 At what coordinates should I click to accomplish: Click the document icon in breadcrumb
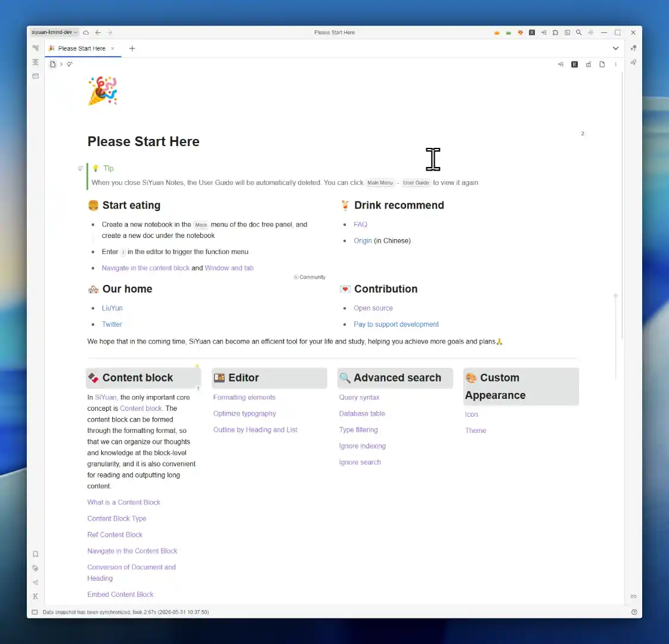(52, 64)
